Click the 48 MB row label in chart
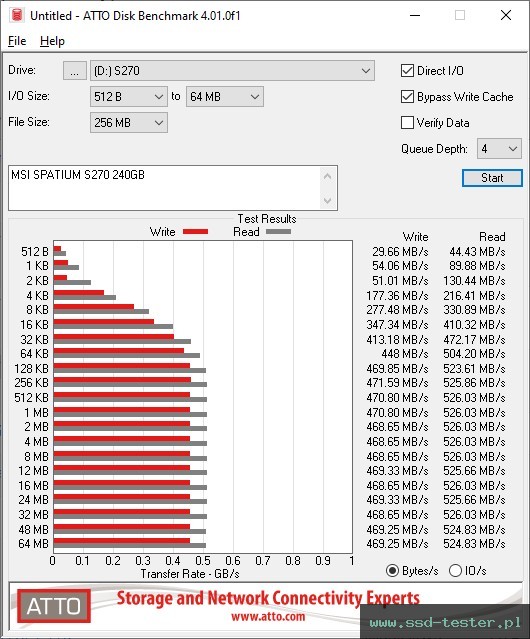530x639 pixels. coord(33,529)
